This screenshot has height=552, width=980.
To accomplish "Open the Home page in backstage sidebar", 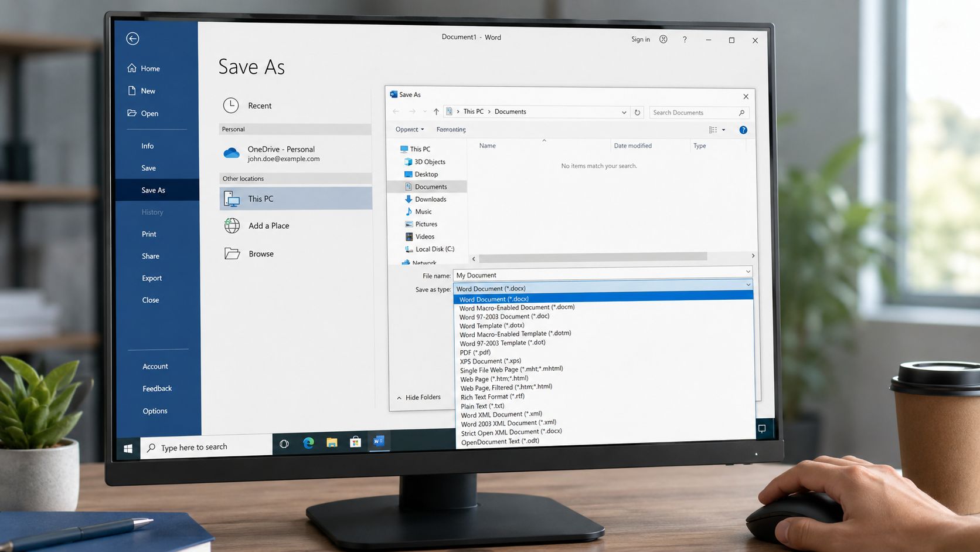I will tap(144, 68).
